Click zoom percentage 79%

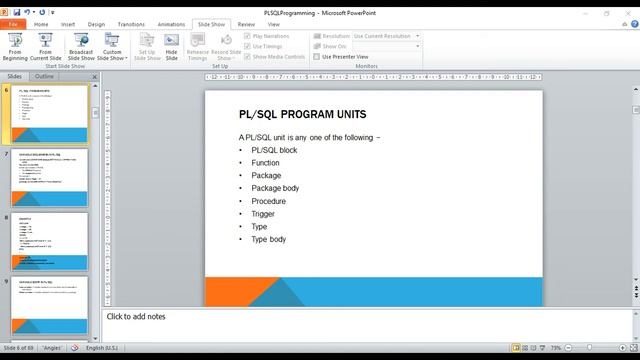click(x=556, y=348)
